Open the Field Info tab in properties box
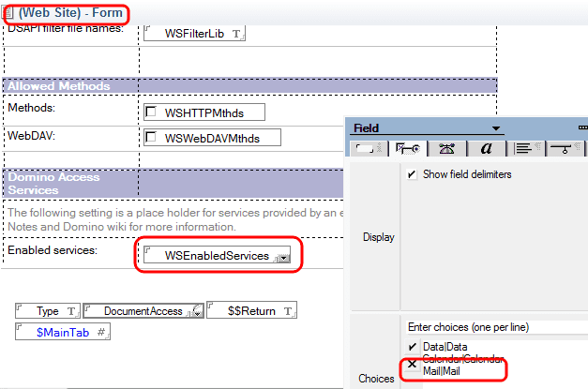The height and width of the screenshot is (389, 588). (366, 147)
